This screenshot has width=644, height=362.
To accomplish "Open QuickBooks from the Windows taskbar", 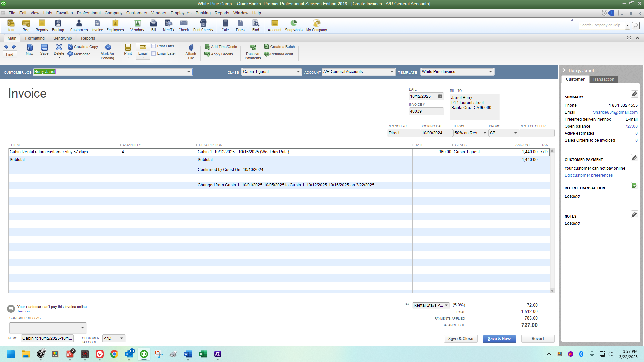I will pyautogui.click(x=144, y=354).
